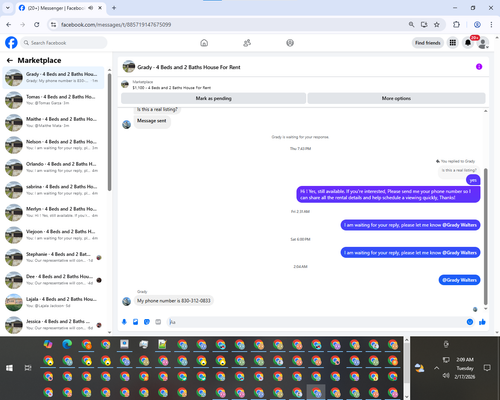Click the listing title in chat header
Image resolution: width=500 pixels, height=400 pixels.
[x=189, y=67]
